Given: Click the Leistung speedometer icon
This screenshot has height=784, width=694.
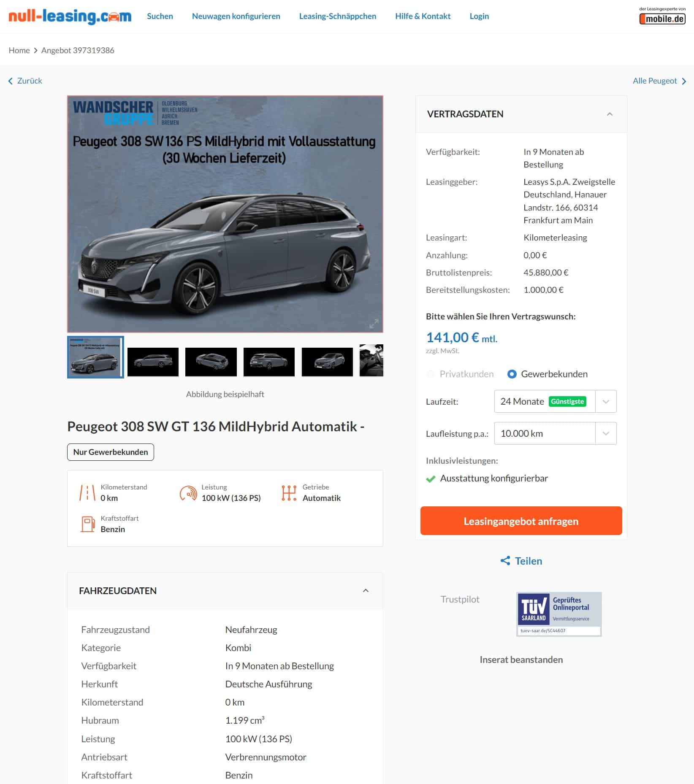Looking at the screenshot, I should (x=188, y=493).
